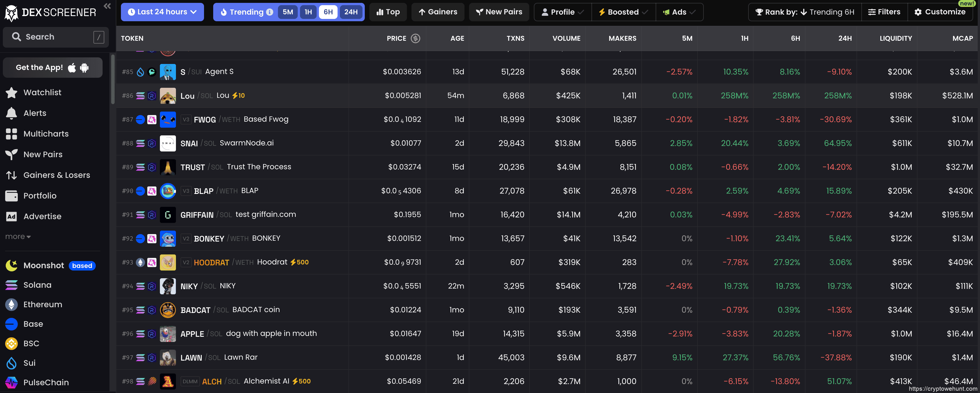
Task: Open Multicharts grid icon
Action: coord(11,134)
